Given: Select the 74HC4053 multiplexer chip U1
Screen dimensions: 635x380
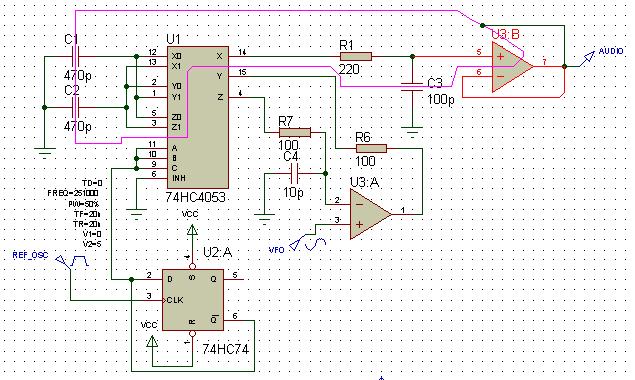Looking at the screenshot, I should 198,117.
